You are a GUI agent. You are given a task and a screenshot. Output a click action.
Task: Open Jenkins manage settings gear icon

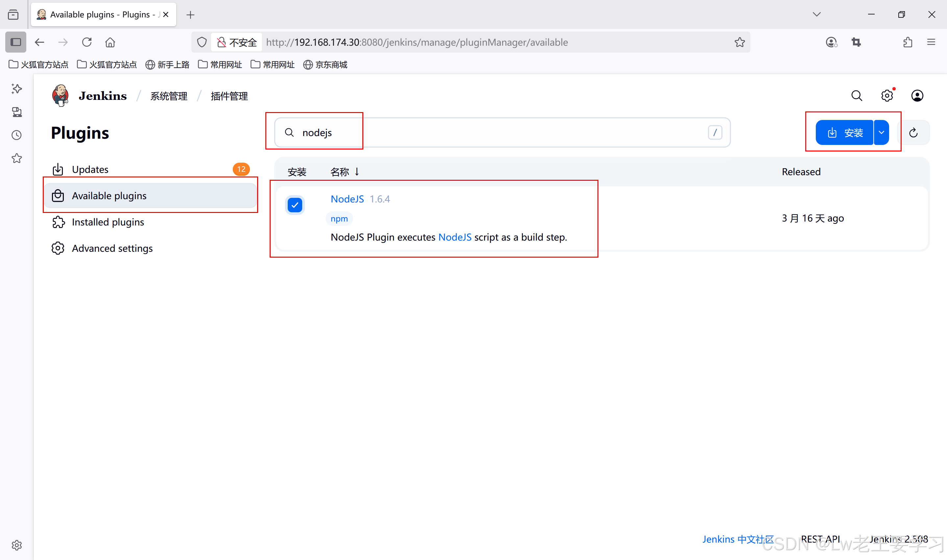click(886, 96)
